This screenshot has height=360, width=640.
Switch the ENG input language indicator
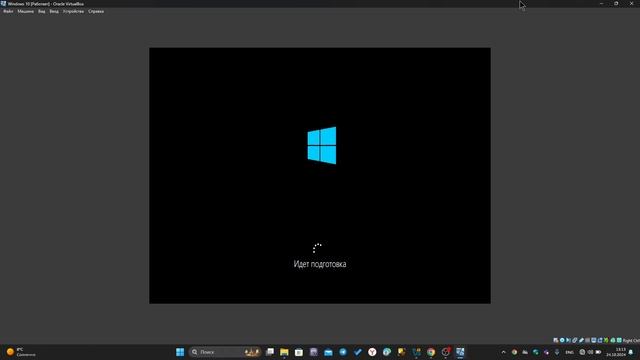click(569, 352)
